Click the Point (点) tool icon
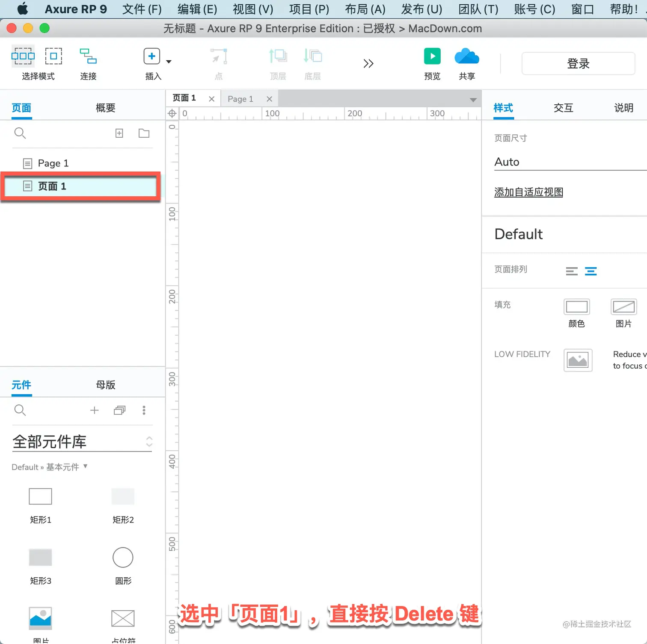 coord(219,56)
